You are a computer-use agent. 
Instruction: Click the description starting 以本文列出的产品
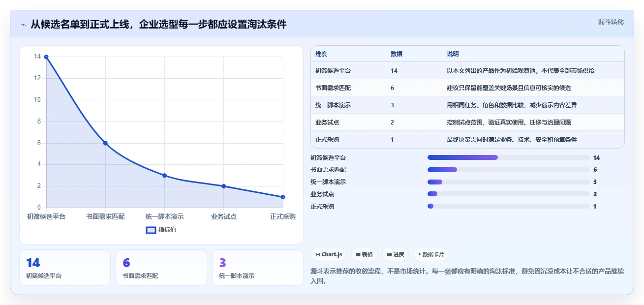[521, 71]
